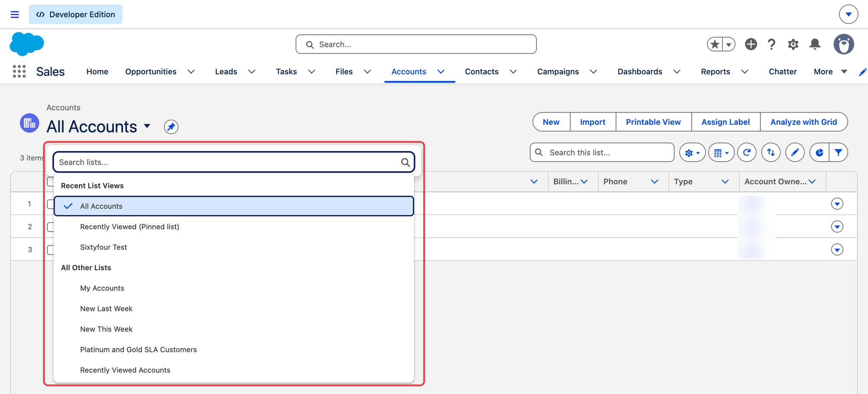
Task: Toggle the All Accounts list view switcher
Action: click(x=147, y=126)
